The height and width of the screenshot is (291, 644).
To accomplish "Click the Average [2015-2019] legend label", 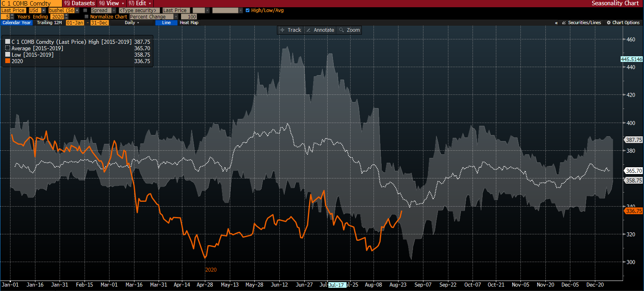I will (x=37, y=48).
